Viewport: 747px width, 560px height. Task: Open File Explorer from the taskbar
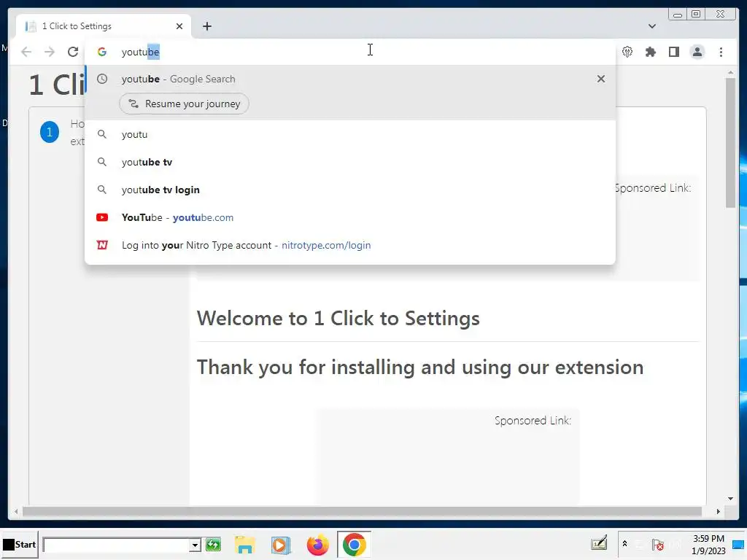(x=245, y=545)
